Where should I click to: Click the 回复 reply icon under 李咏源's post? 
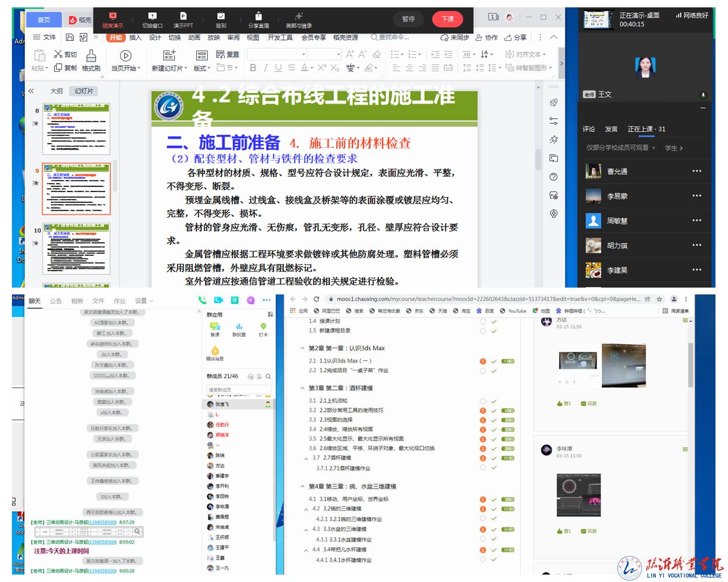589,531
